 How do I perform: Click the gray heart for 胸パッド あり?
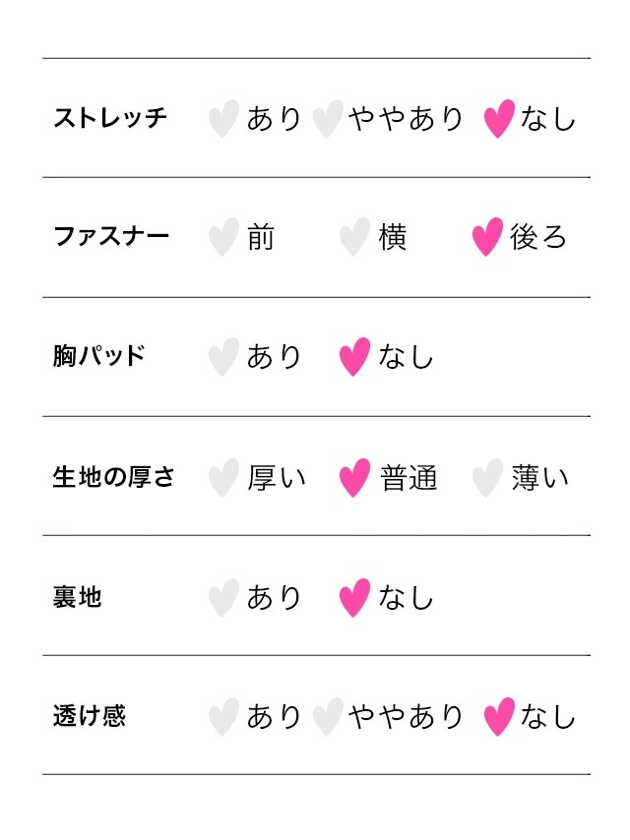(223, 357)
